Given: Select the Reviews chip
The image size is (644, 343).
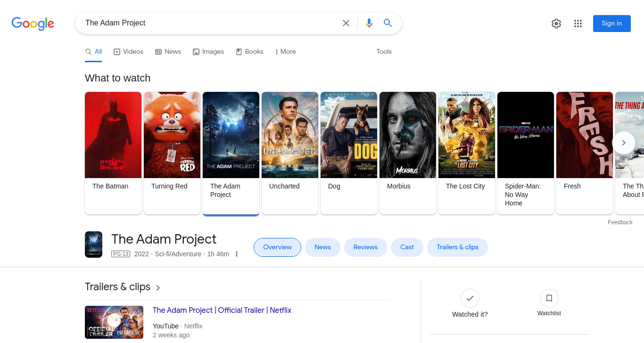Looking at the screenshot, I should [365, 247].
